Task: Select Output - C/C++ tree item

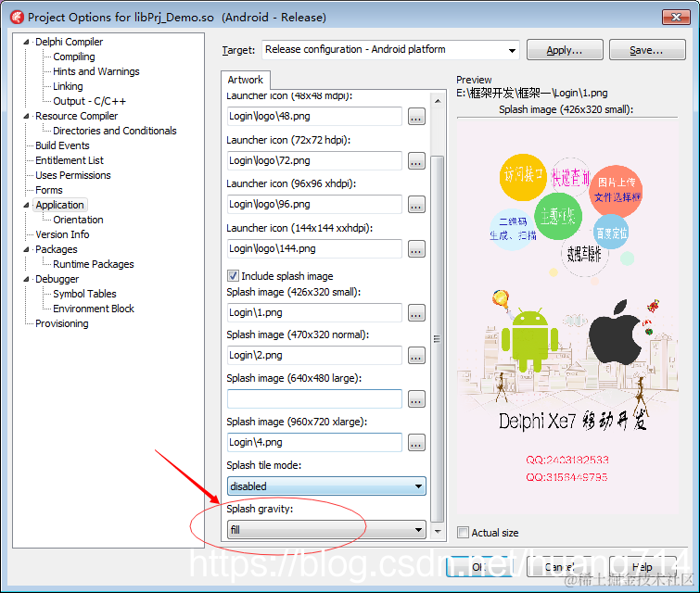Action: [x=89, y=101]
